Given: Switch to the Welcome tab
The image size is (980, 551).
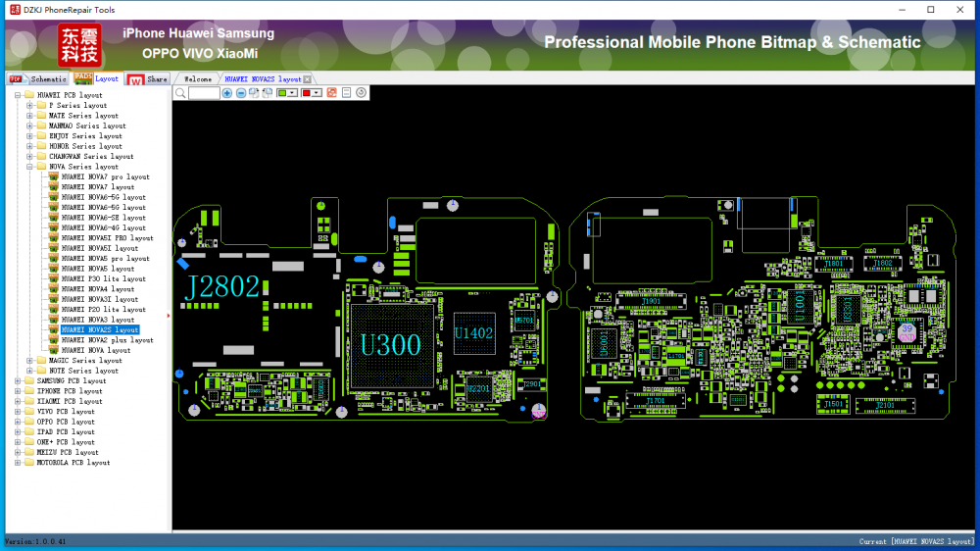Looking at the screenshot, I should click(x=197, y=79).
